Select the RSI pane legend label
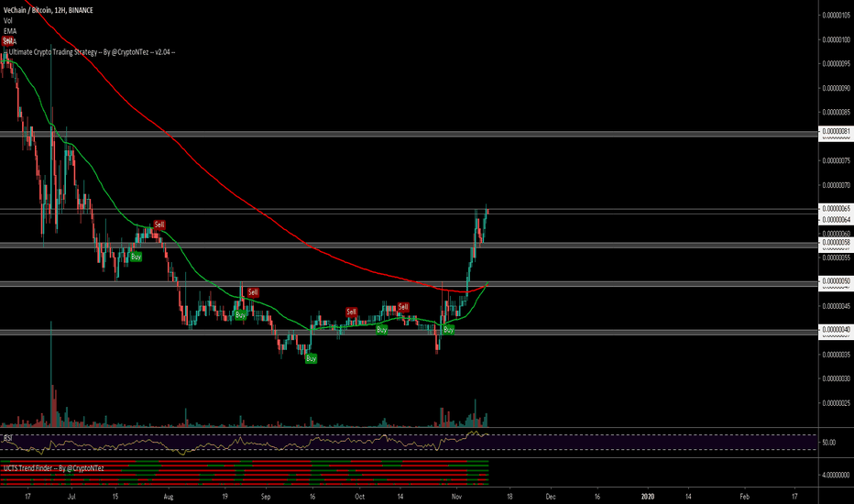The width and height of the screenshot is (854, 504). pos(7,437)
